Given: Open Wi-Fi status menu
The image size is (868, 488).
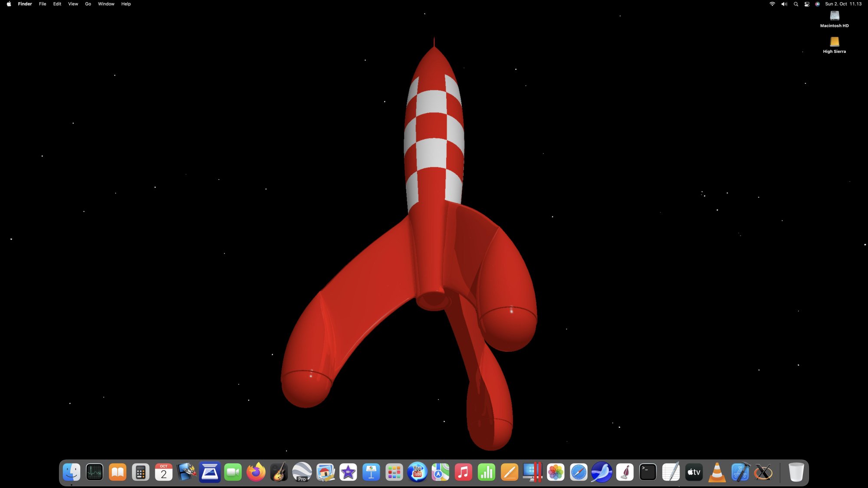Looking at the screenshot, I should (x=772, y=4).
